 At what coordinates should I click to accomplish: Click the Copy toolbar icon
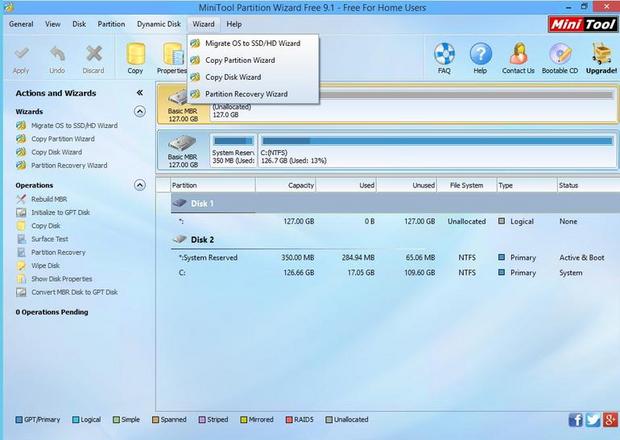(x=135, y=56)
